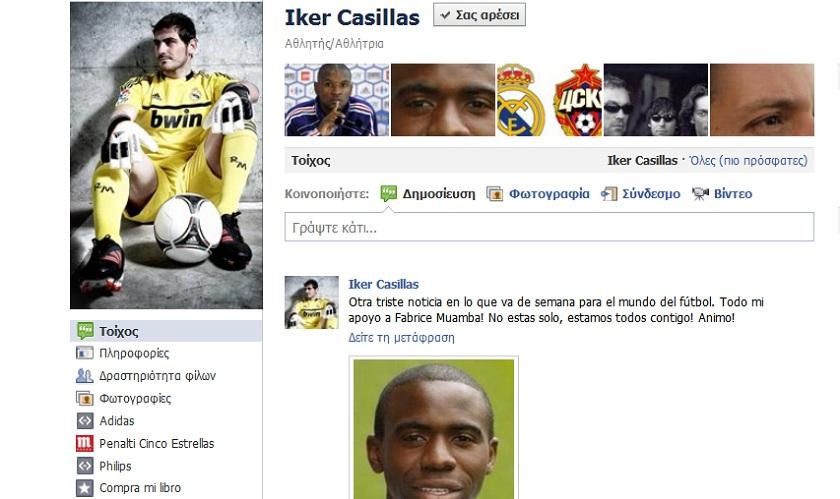Open the Όλες (πιο πρόσφατες) wall filter
The width and height of the screenshot is (840, 499).
tap(748, 160)
